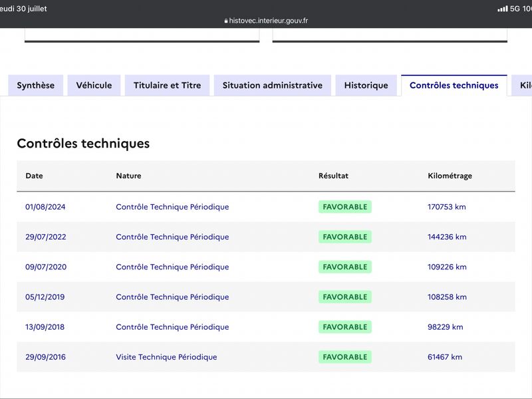Open the Synthèse tab
The image size is (532, 399).
point(36,86)
